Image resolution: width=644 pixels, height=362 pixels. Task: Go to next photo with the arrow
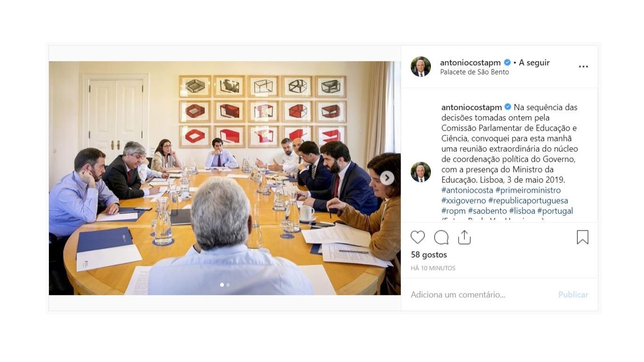(x=387, y=178)
